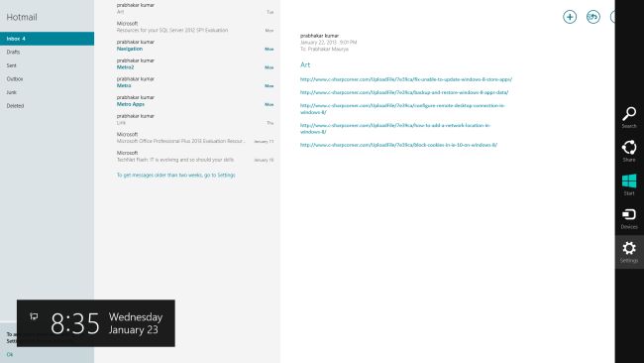Open the Share charm

629,151
